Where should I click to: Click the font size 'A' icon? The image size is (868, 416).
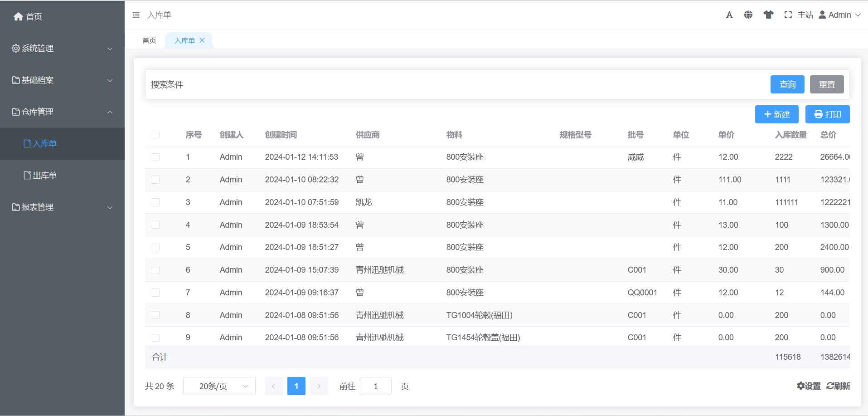point(729,15)
